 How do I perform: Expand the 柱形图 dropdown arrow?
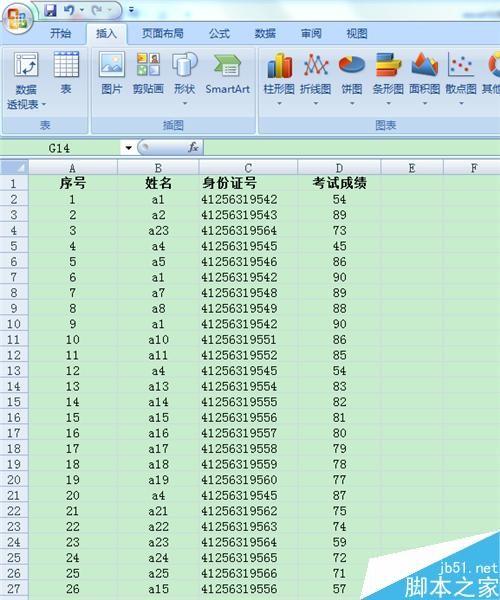279,104
